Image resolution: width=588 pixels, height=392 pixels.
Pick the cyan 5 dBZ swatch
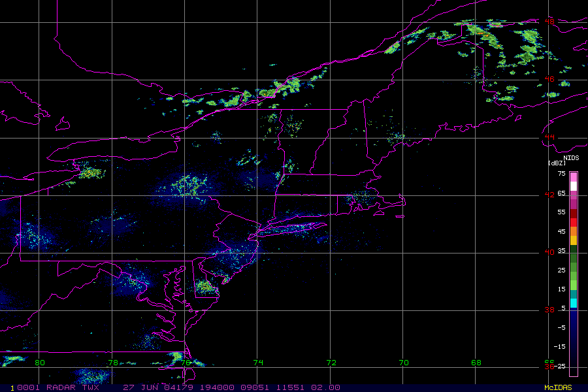574,303
